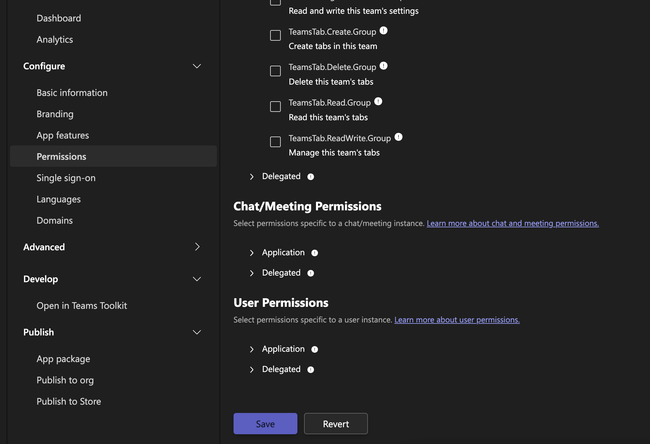
Task: Click info icon beside TeamsTab.Delete.Group
Action: (x=384, y=66)
